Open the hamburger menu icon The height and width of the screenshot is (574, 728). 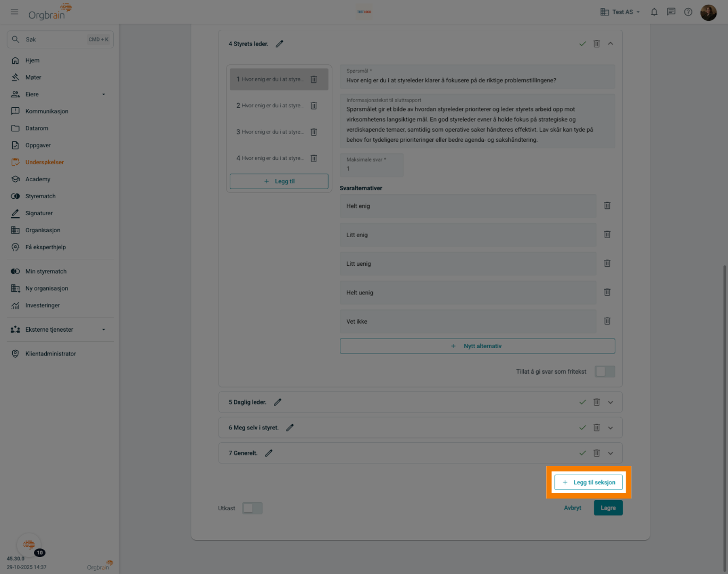[x=14, y=12]
